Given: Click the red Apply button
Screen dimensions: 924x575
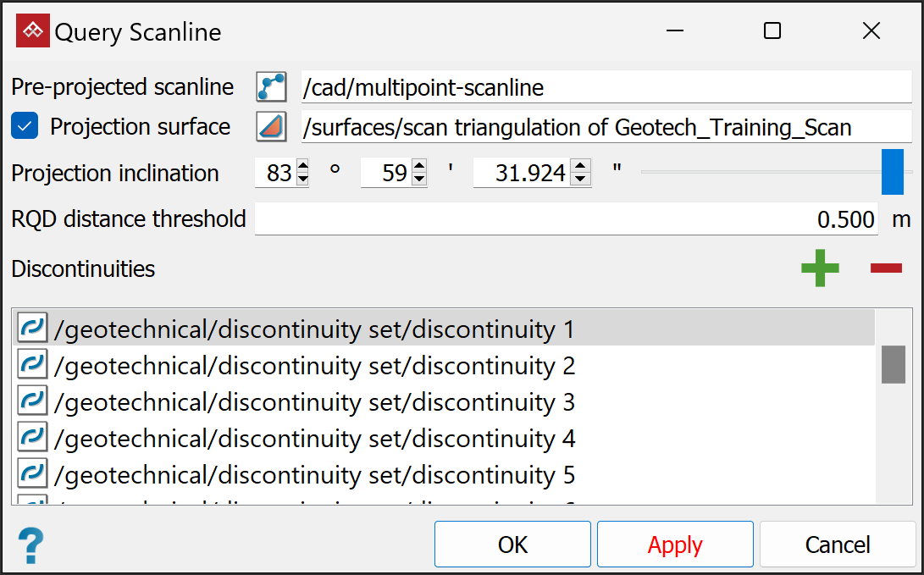Looking at the screenshot, I should tap(674, 544).
